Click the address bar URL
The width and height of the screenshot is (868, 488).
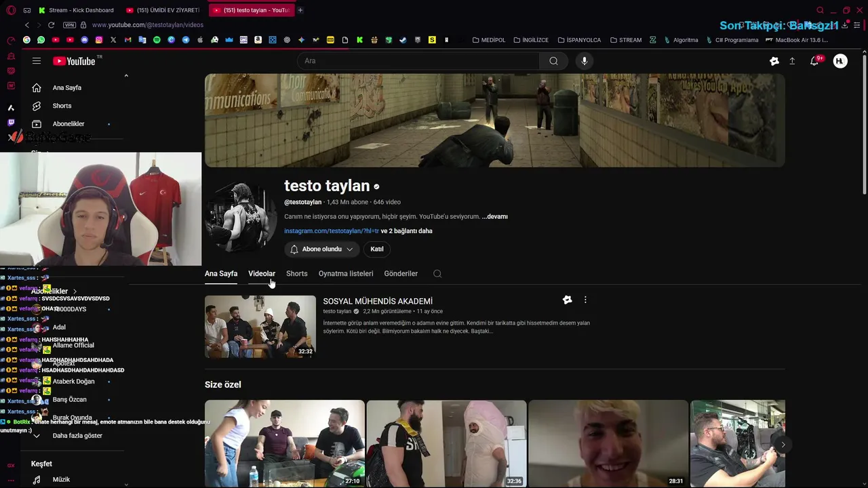147,25
